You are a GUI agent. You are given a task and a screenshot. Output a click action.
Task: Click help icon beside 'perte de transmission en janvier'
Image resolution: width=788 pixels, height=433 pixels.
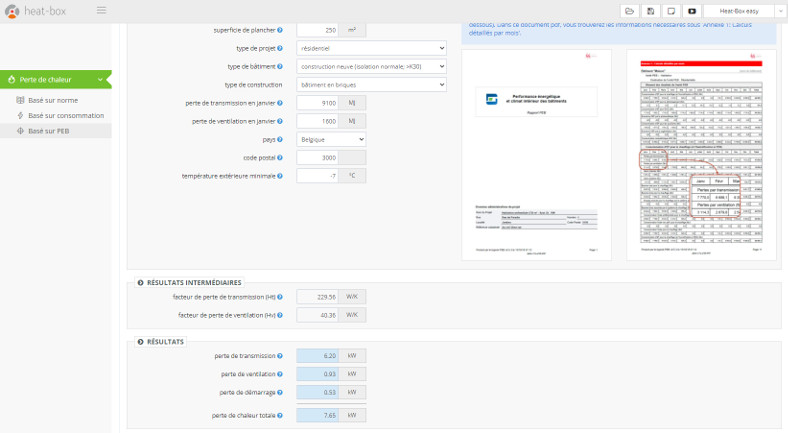tap(279, 103)
